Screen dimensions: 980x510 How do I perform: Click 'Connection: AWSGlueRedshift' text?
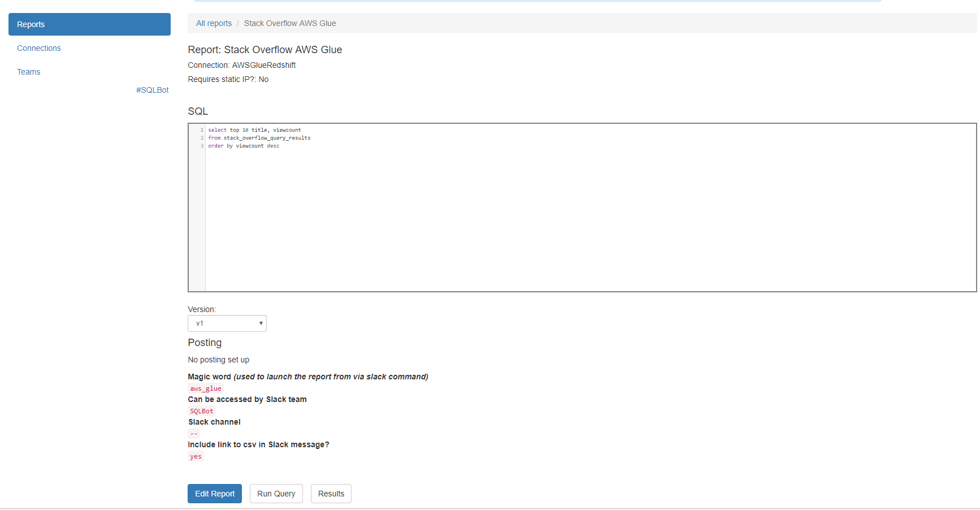[x=242, y=65]
